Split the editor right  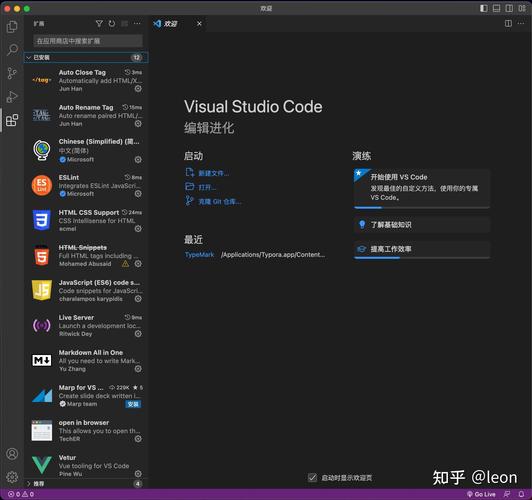pos(508,23)
